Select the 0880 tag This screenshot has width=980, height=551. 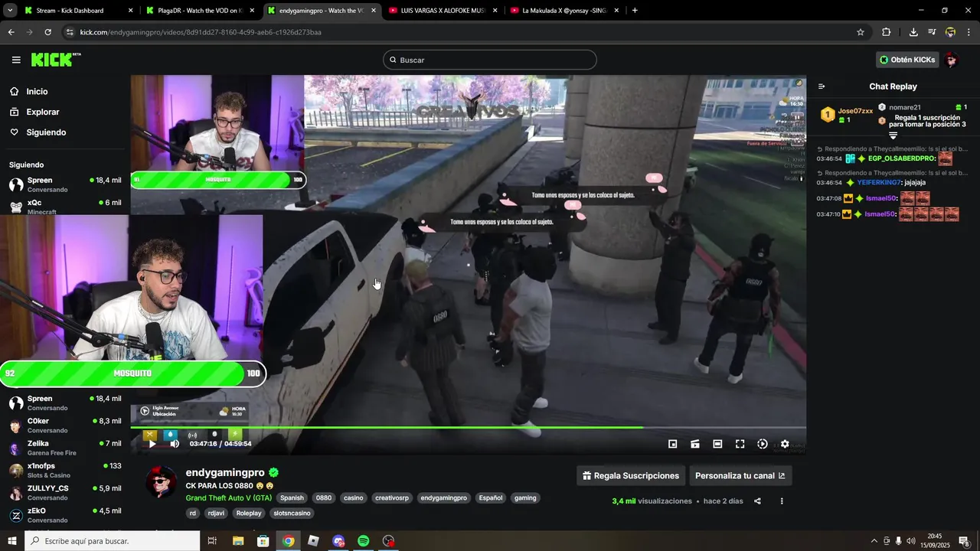pos(324,497)
